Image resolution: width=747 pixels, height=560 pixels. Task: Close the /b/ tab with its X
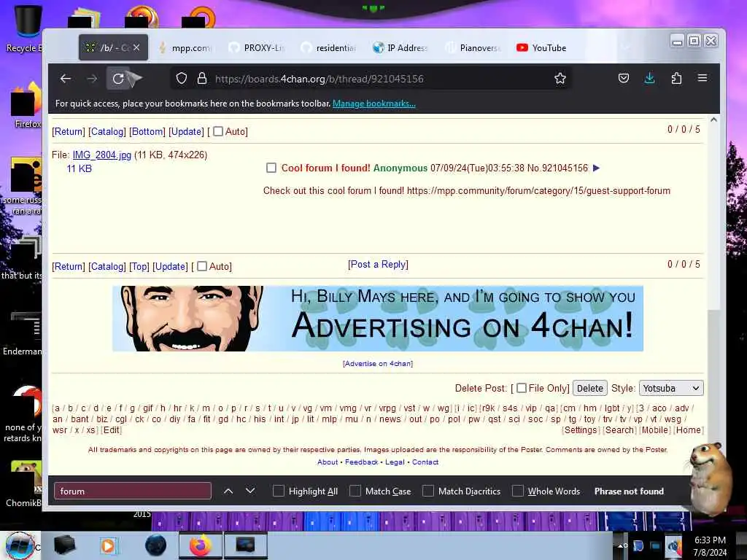pyautogui.click(x=136, y=47)
